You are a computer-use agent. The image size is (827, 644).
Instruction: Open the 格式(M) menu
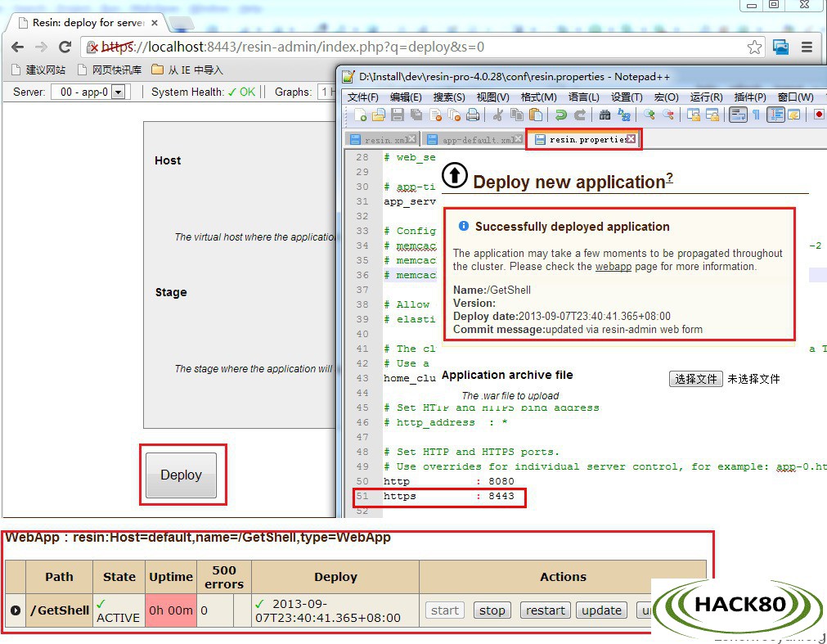pyautogui.click(x=538, y=97)
